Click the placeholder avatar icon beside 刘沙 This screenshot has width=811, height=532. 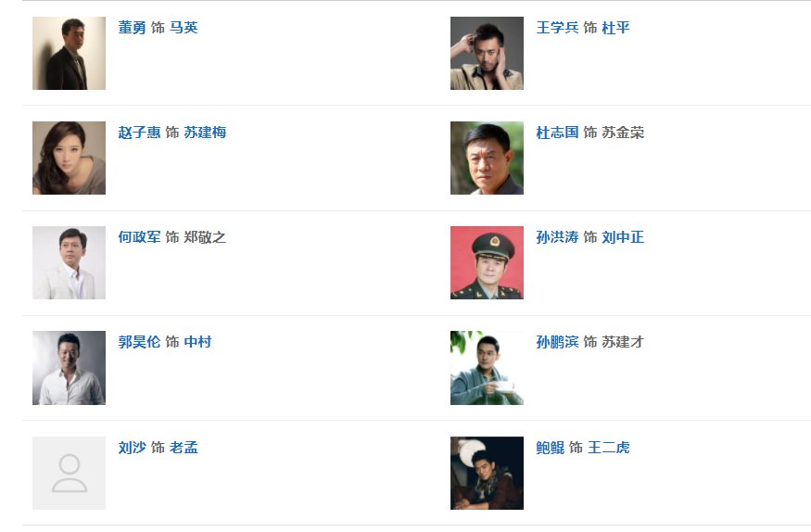click(x=69, y=473)
